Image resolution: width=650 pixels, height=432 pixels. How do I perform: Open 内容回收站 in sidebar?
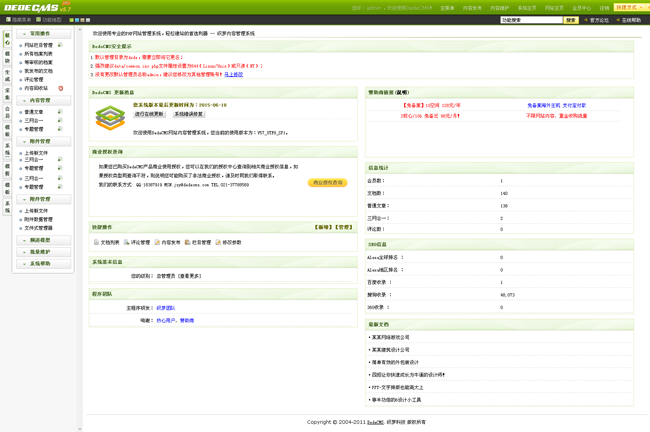(36, 88)
